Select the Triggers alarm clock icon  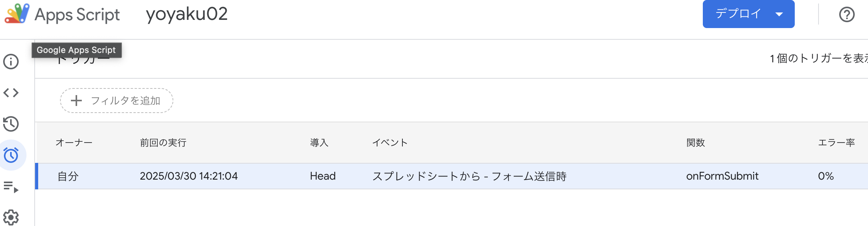[x=11, y=155]
